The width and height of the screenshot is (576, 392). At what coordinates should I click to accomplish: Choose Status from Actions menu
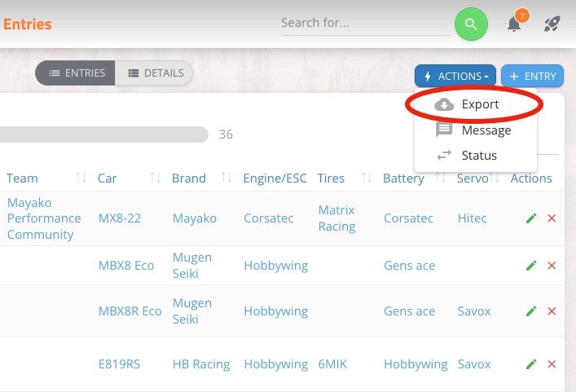475,156
